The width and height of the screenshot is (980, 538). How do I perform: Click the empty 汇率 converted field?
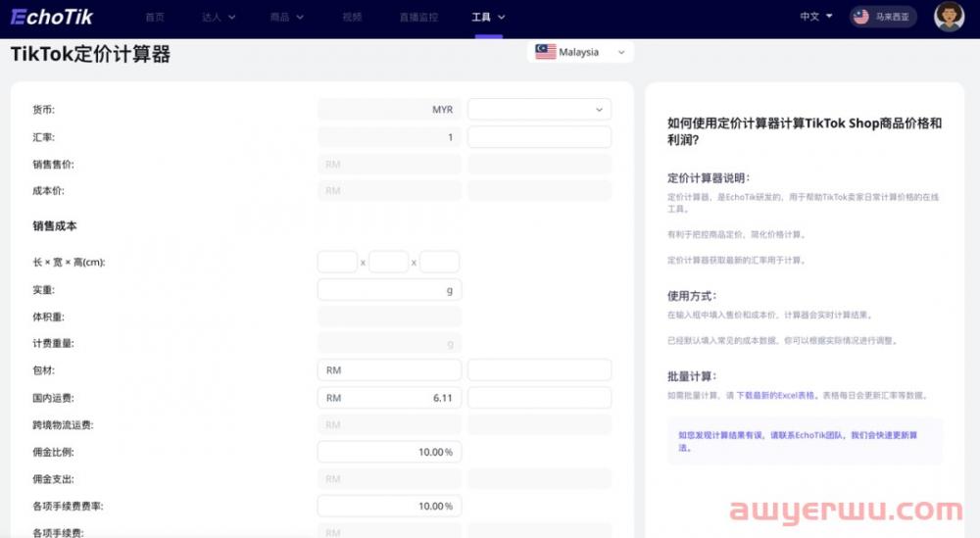539,137
